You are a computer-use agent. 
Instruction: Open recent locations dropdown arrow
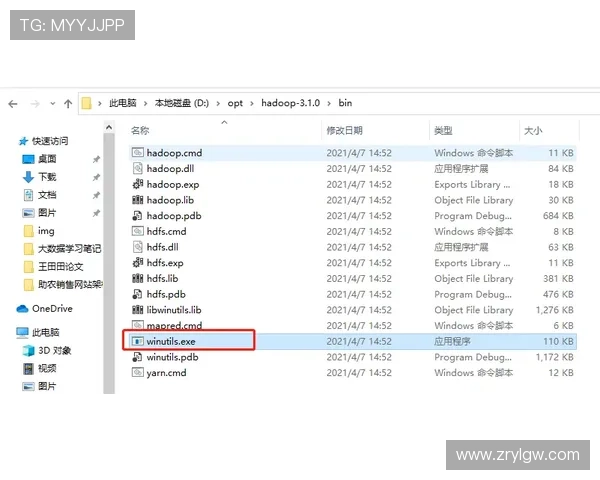pos(53,104)
